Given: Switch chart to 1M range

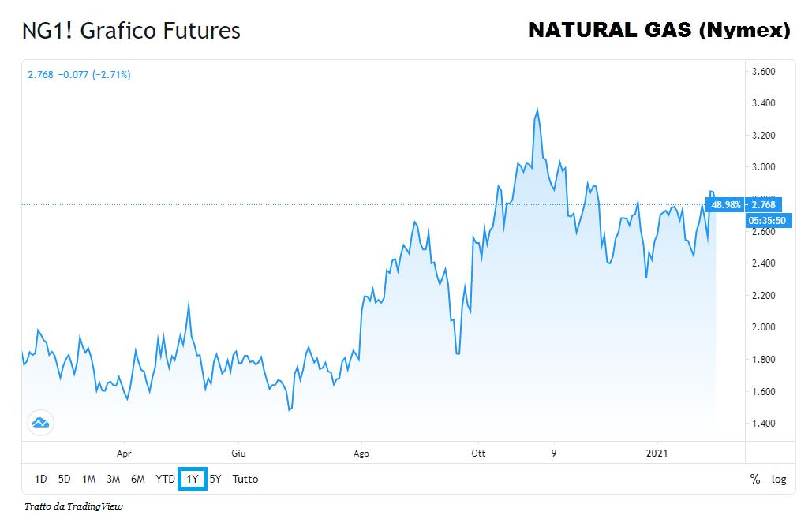Looking at the screenshot, I should (x=88, y=479).
